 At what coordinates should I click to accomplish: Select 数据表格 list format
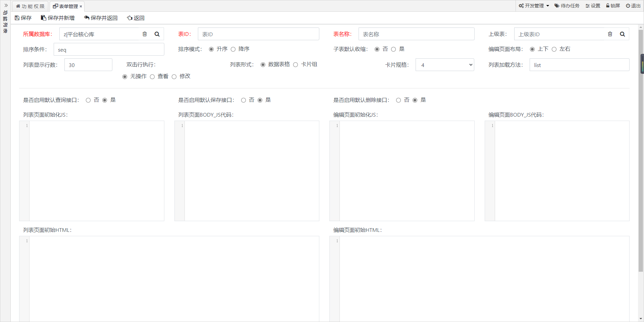click(263, 65)
